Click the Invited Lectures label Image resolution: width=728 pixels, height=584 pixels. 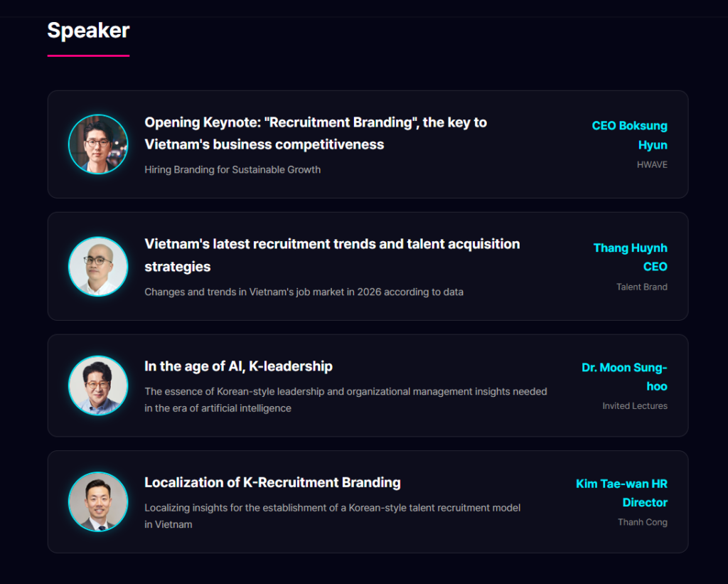pyautogui.click(x=634, y=405)
